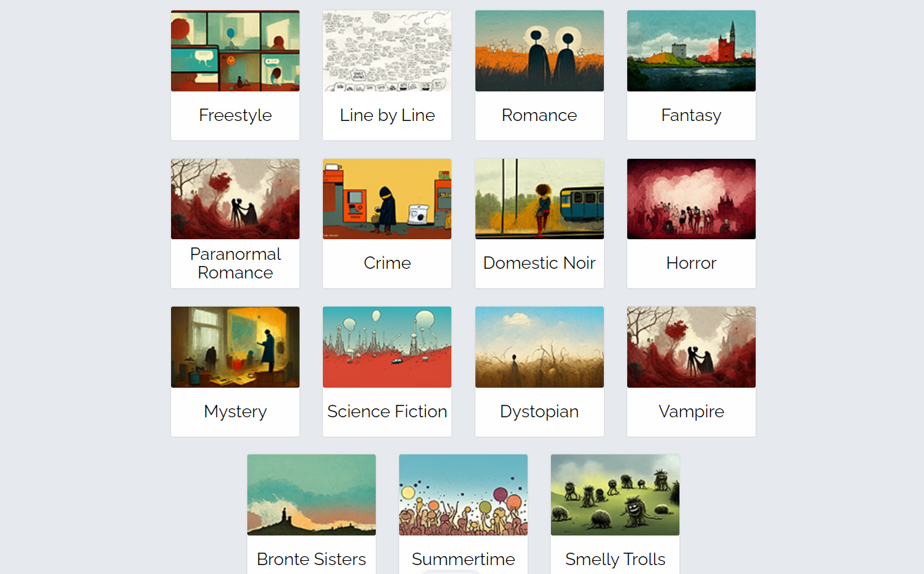Select the Crime genre illustration
This screenshot has width=924, height=574.
pyautogui.click(x=387, y=199)
